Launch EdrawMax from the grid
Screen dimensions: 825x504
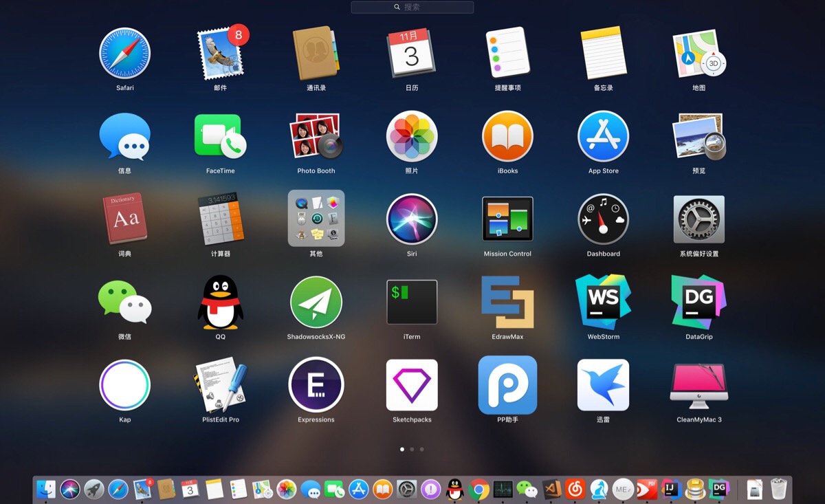pyautogui.click(x=507, y=303)
